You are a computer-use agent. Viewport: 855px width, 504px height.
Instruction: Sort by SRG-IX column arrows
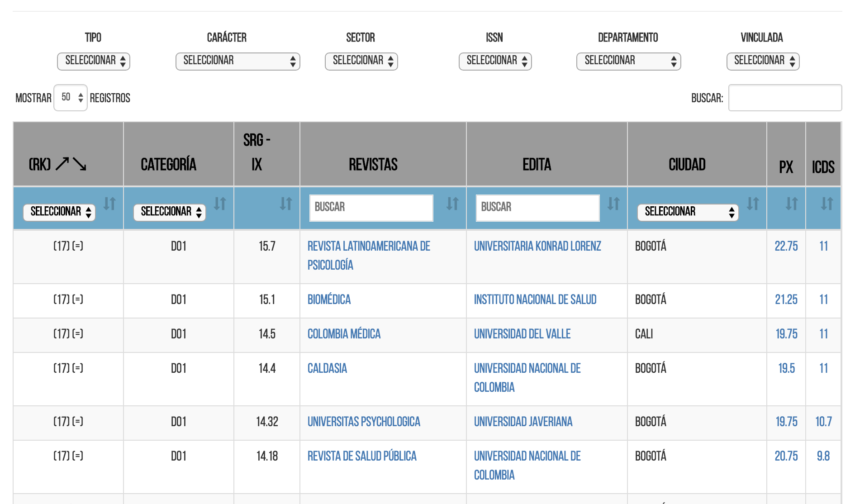pyautogui.click(x=286, y=204)
